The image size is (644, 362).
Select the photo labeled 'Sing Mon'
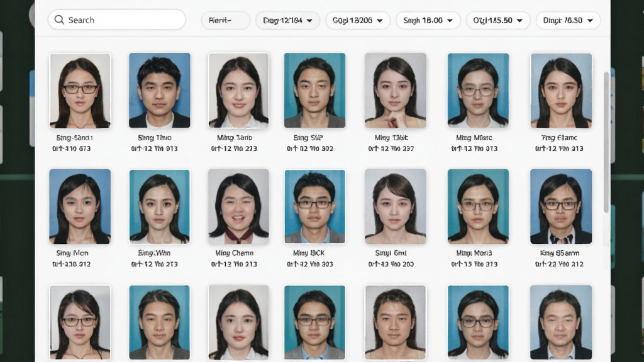pos(80,206)
